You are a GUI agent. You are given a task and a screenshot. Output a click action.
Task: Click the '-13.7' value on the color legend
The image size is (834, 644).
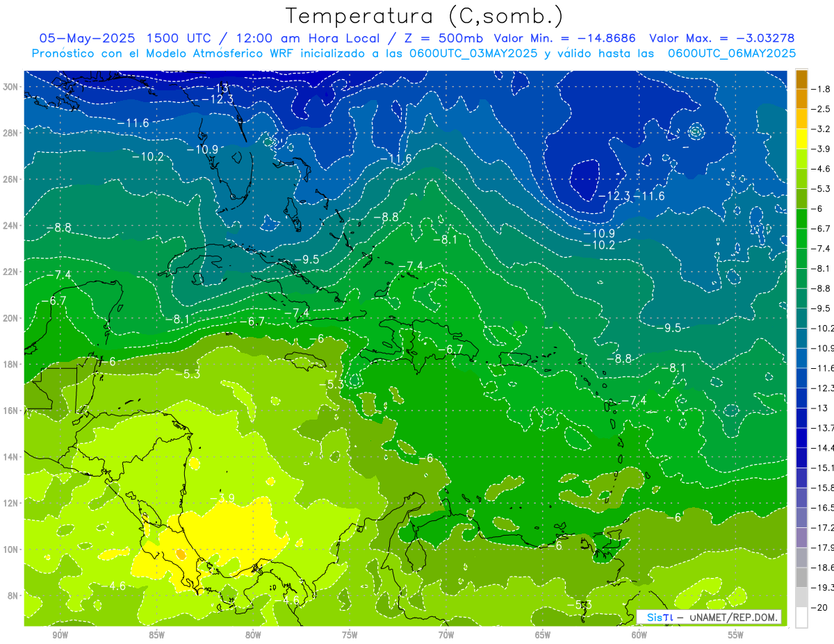(x=823, y=428)
